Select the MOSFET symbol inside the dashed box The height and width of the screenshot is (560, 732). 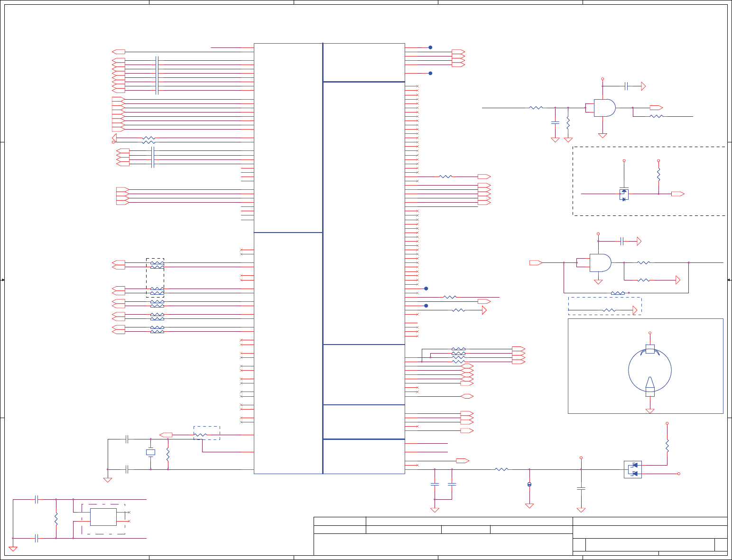tap(624, 194)
